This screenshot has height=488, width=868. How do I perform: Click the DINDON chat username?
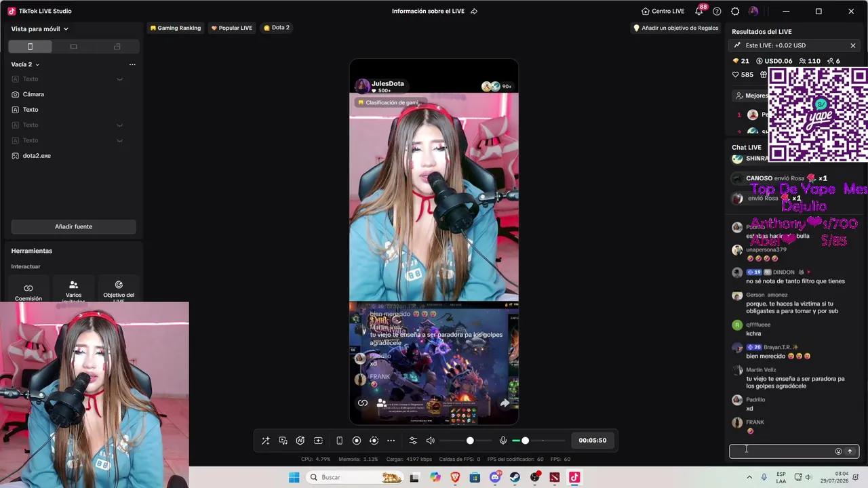[x=783, y=272]
